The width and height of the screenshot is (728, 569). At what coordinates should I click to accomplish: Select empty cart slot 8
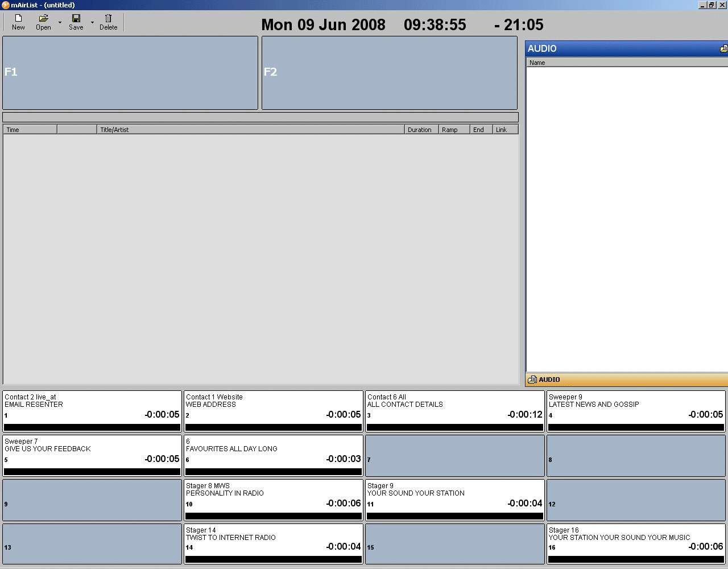[636, 455]
